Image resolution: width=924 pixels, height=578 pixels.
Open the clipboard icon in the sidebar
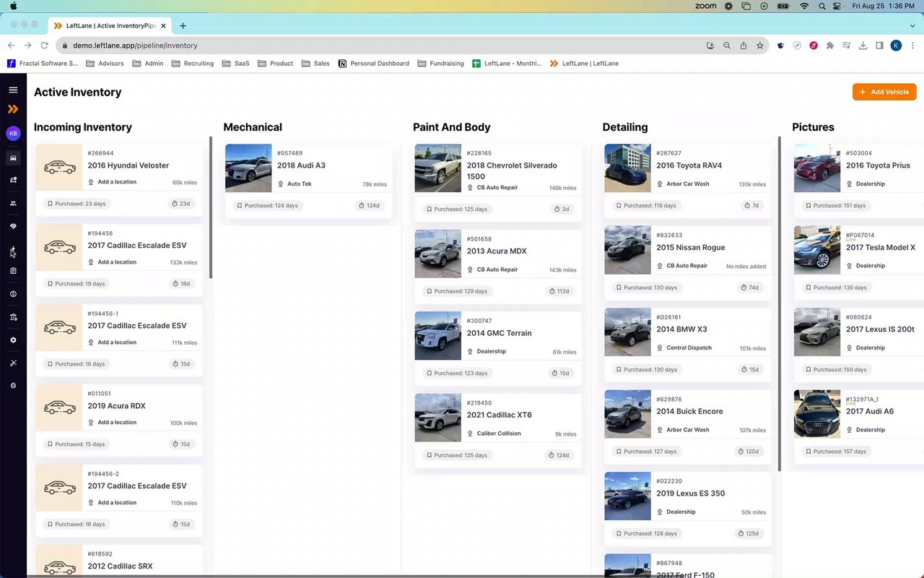pos(13,271)
